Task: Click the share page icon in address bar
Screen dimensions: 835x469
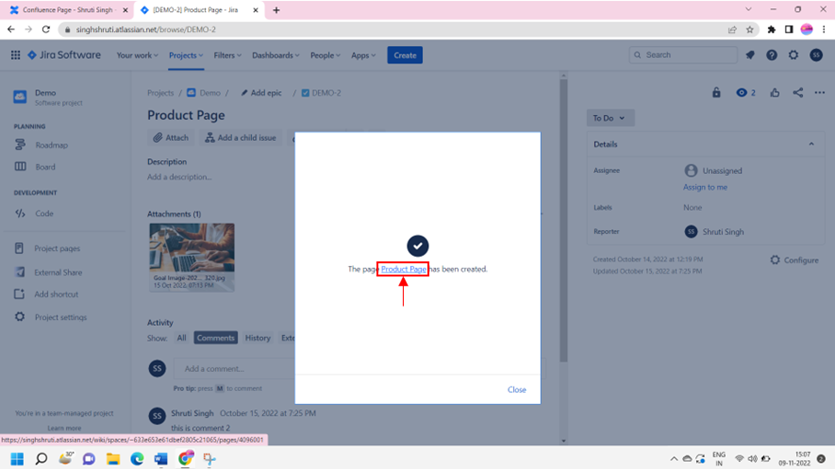Action: pyautogui.click(x=732, y=29)
